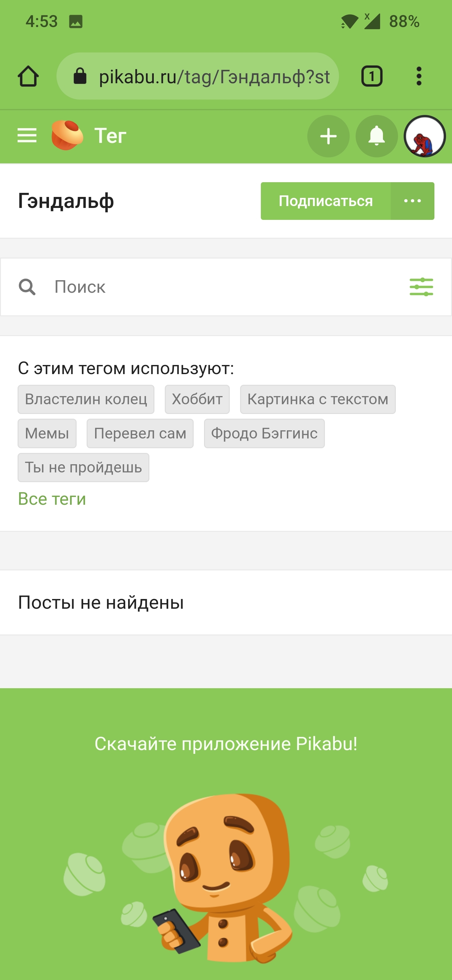Image resolution: width=452 pixels, height=980 pixels.
Task: Tap the status bar picture notification icon
Action: coord(76,22)
